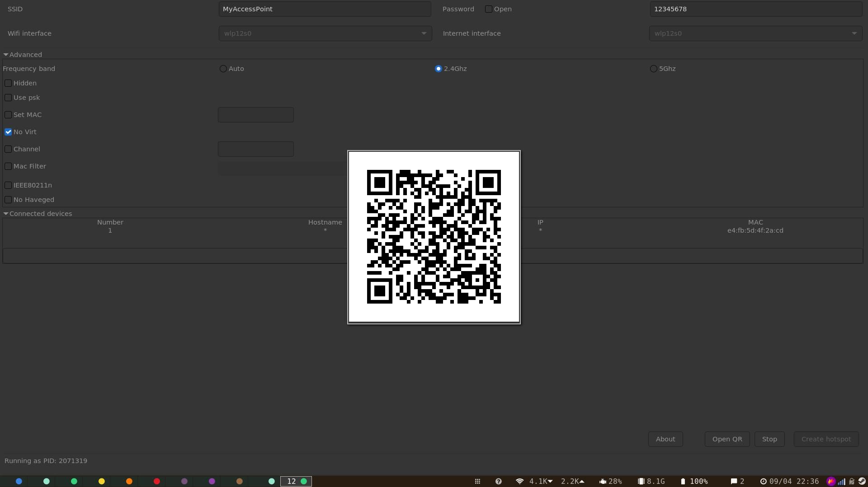The width and height of the screenshot is (868, 487).
Task: Click the application grid launcher icon
Action: 477,481
